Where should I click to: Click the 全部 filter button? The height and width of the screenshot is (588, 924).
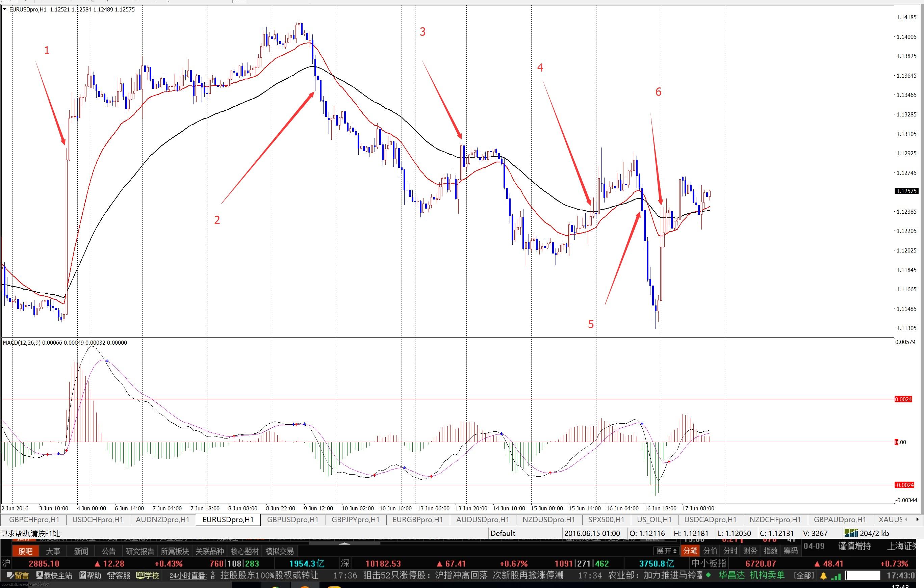tap(804, 576)
